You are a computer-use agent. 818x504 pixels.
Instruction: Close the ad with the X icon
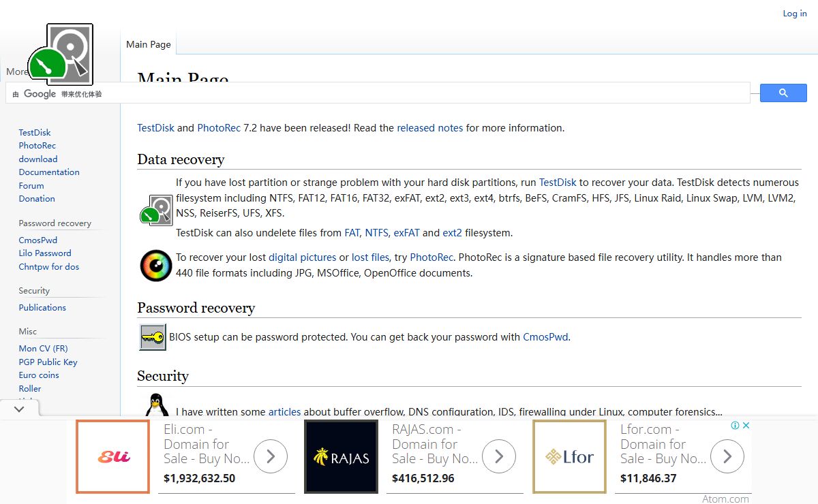(x=746, y=425)
